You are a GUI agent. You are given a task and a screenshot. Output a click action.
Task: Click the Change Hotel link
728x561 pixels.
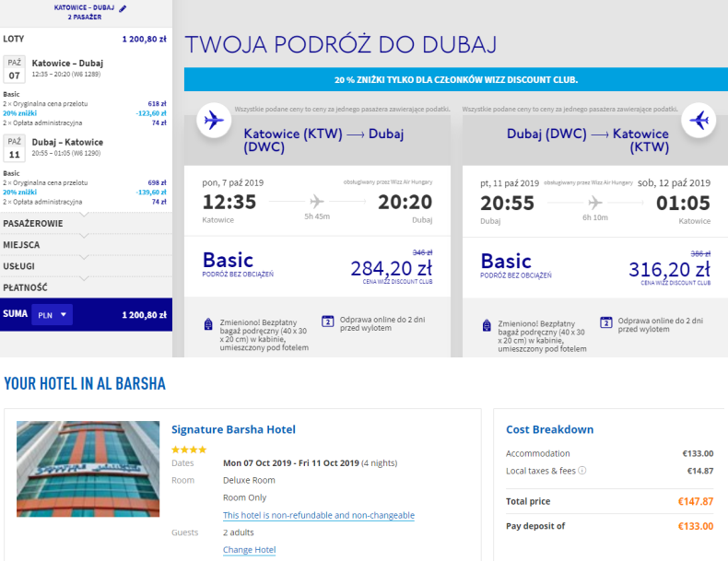pyautogui.click(x=250, y=550)
